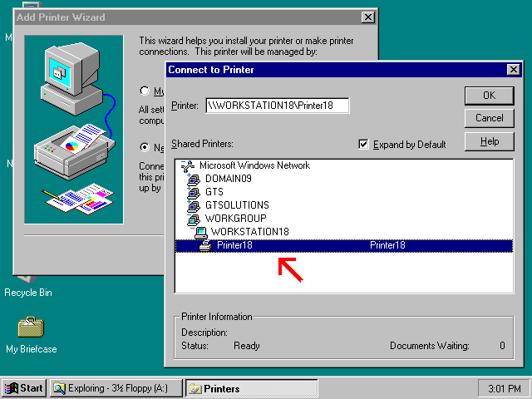Click the Printer18 printer icon

pos(205,245)
